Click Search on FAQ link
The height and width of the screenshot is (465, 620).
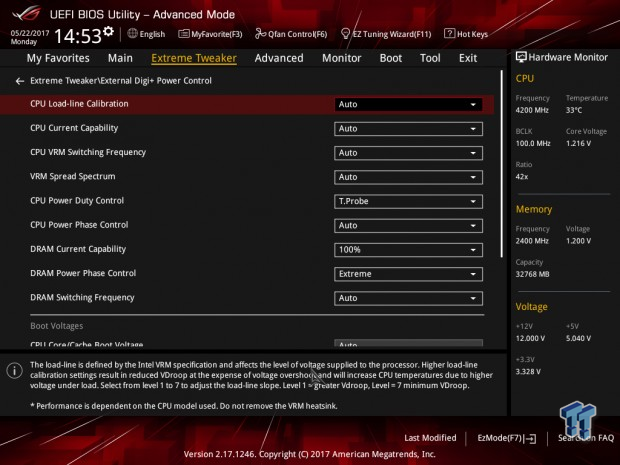(x=586, y=438)
